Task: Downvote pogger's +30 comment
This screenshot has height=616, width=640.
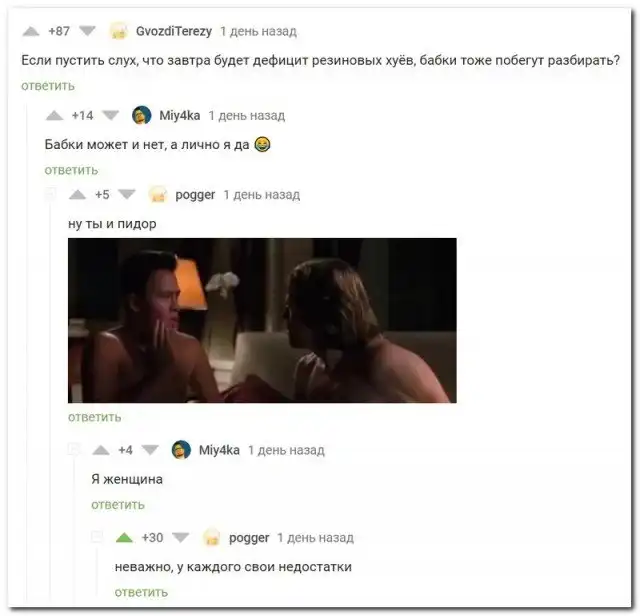Action: pyautogui.click(x=180, y=538)
